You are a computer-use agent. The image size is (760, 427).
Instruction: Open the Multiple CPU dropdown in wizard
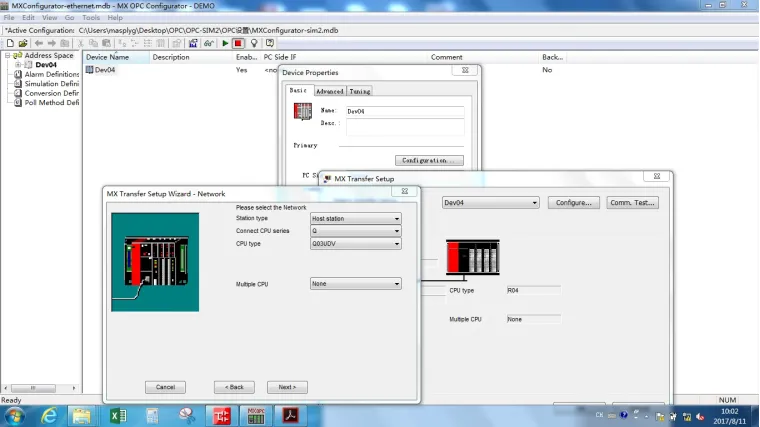(355, 284)
